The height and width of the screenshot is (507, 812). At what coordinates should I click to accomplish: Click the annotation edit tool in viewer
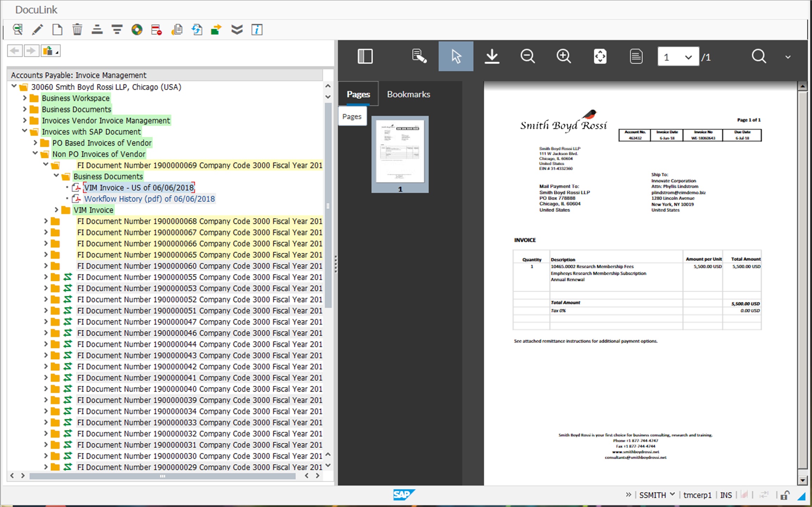[419, 56]
